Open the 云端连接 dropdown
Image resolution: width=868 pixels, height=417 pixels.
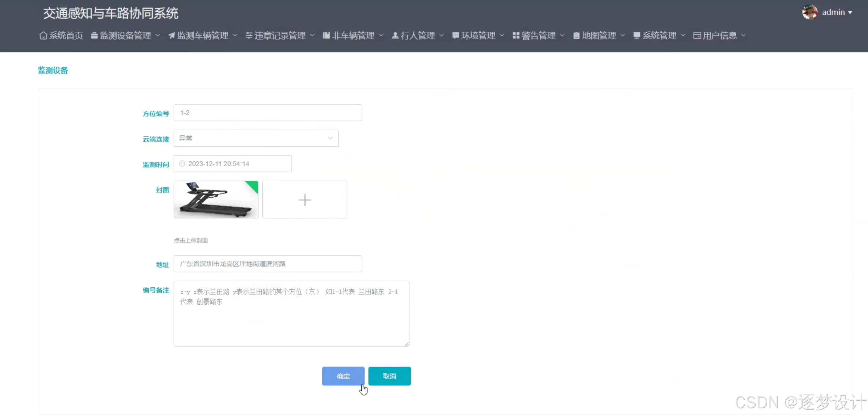(256, 138)
